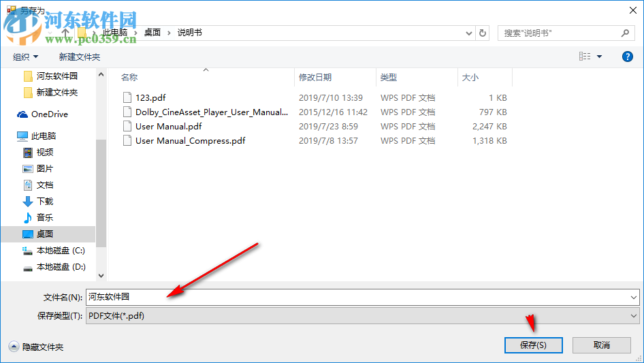Image resolution: width=644 pixels, height=363 pixels.
Task: Sort by 类型 type column header
Action: pyautogui.click(x=389, y=77)
